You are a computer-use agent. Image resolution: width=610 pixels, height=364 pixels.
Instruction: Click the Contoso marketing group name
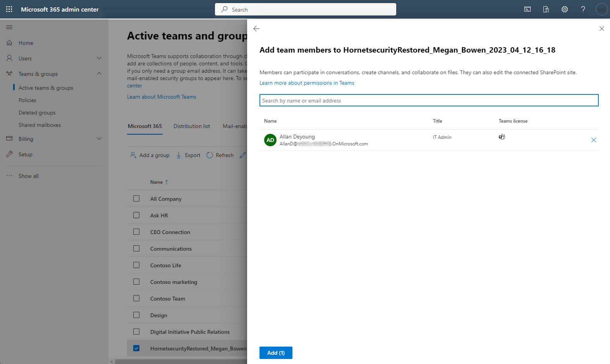(174, 282)
